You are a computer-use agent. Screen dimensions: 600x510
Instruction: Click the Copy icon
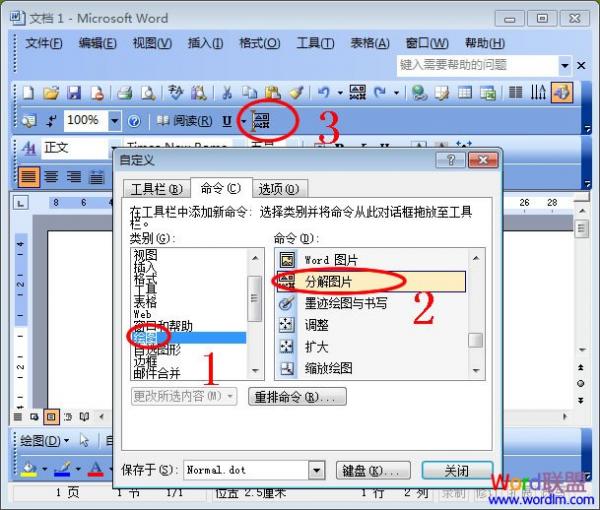coord(249,93)
